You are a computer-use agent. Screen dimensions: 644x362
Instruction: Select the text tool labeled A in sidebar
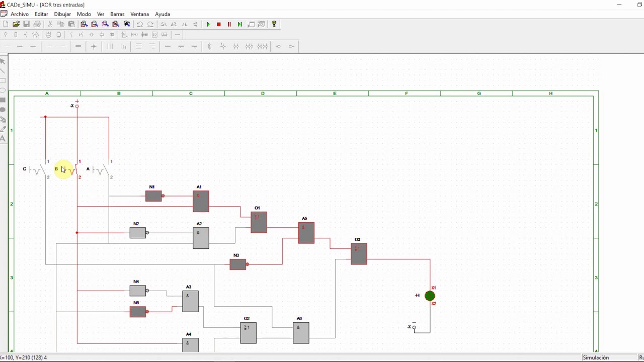coord(3,139)
